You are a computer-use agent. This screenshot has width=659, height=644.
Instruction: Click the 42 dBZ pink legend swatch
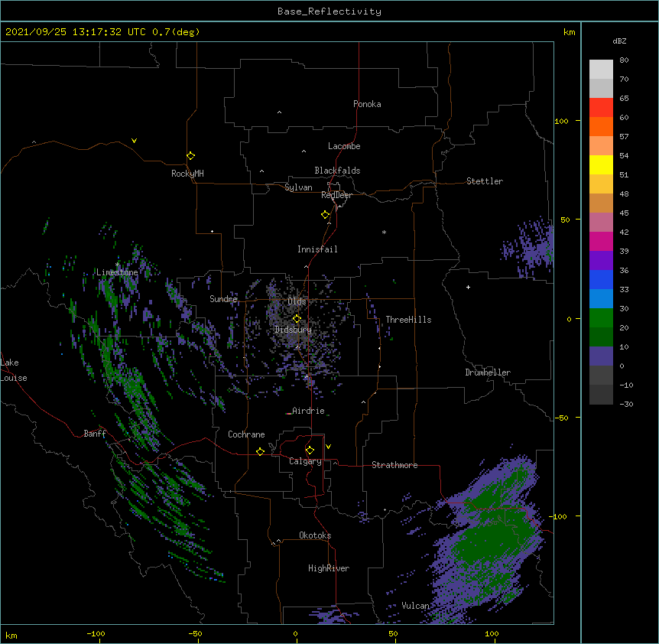point(601,241)
